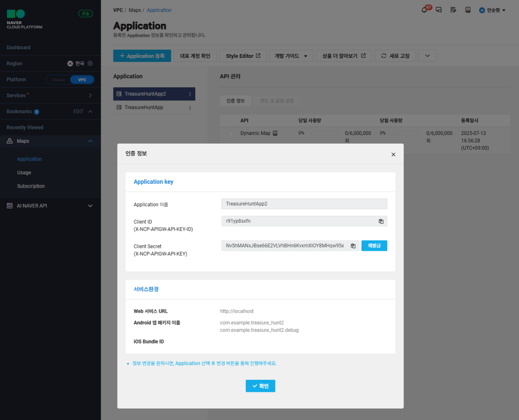Screen dimensions: 519x420
Task: Click the Application 이름 field
Action: tap(304, 204)
